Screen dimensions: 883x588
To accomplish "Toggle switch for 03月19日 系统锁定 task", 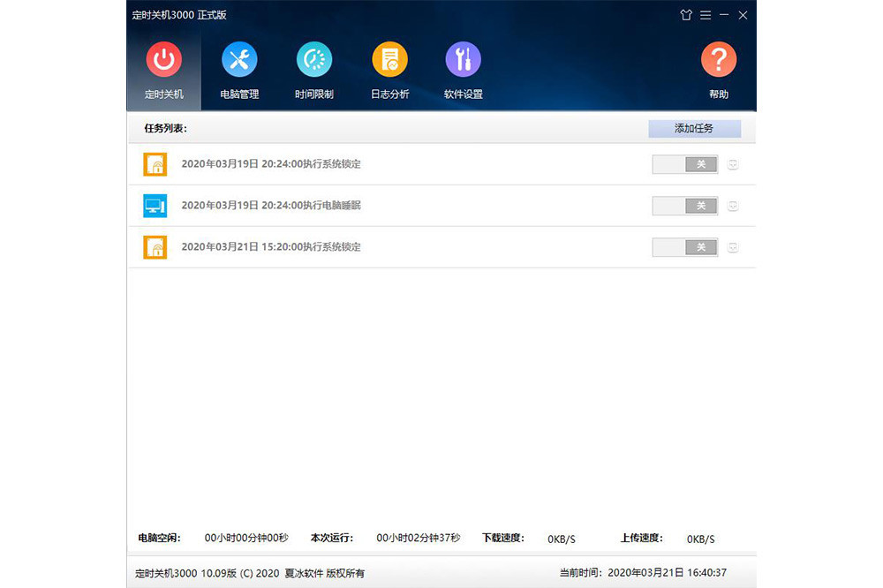I will point(684,164).
